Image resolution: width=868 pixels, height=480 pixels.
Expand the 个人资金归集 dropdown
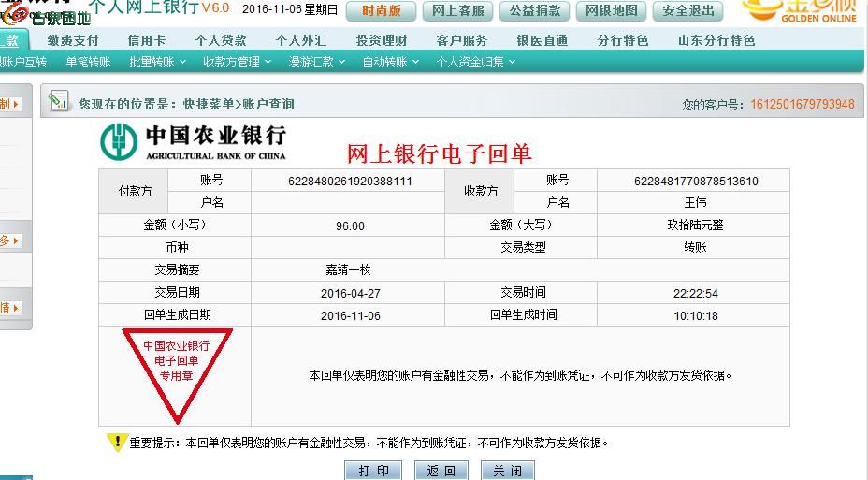click(x=475, y=62)
